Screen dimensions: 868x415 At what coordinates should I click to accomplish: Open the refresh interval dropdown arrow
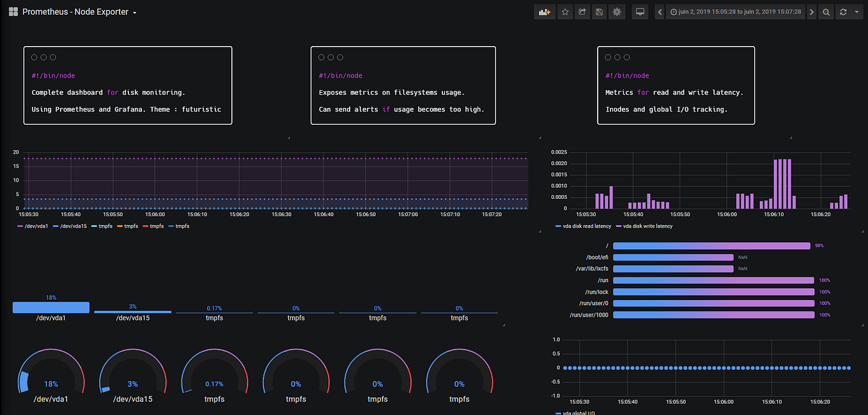857,12
